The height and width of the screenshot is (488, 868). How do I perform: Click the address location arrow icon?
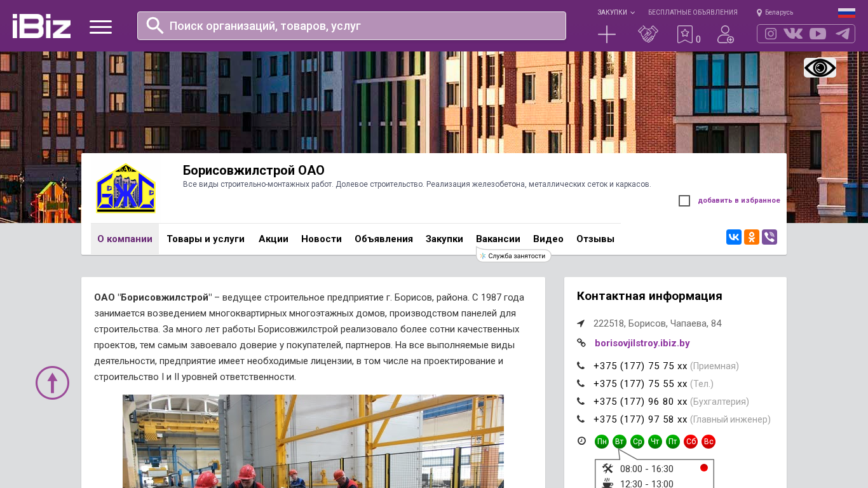[581, 323]
